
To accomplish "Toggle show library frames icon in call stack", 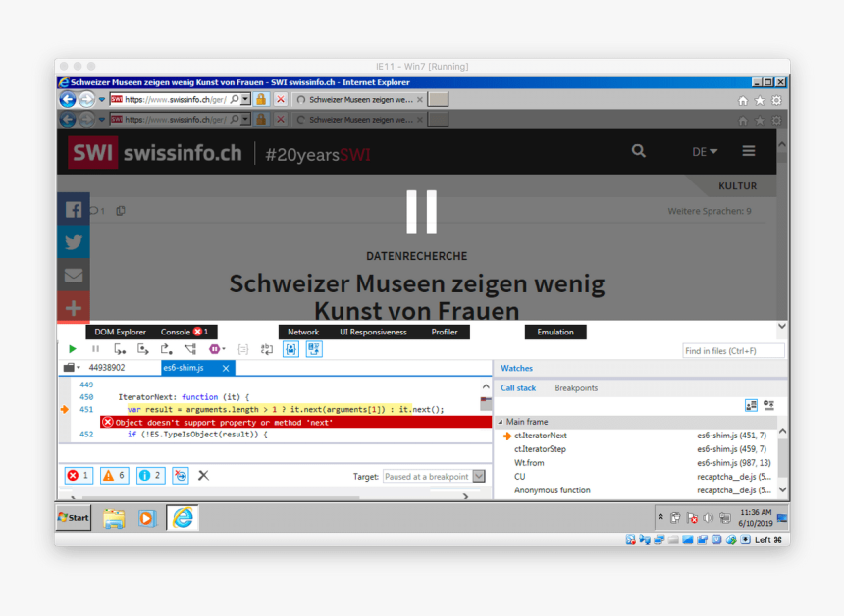I will pyautogui.click(x=751, y=405).
